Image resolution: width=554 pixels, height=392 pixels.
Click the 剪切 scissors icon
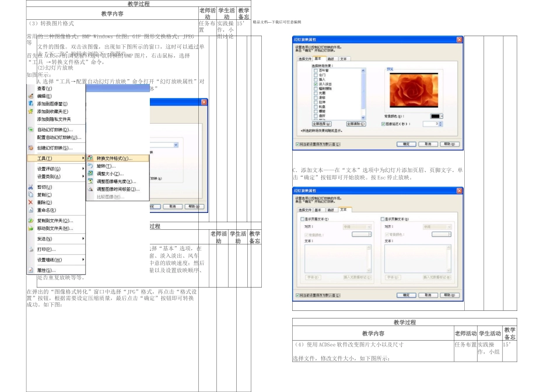(31, 187)
